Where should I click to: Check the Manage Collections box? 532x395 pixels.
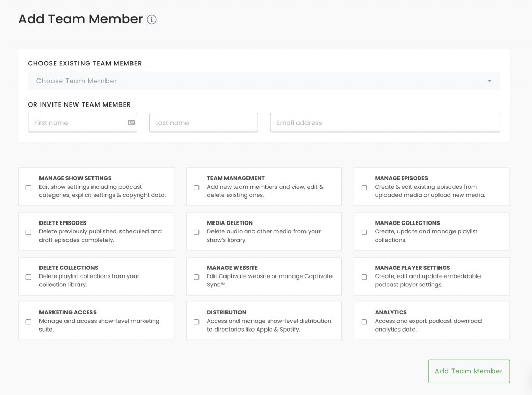pyautogui.click(x=364, y=232)
